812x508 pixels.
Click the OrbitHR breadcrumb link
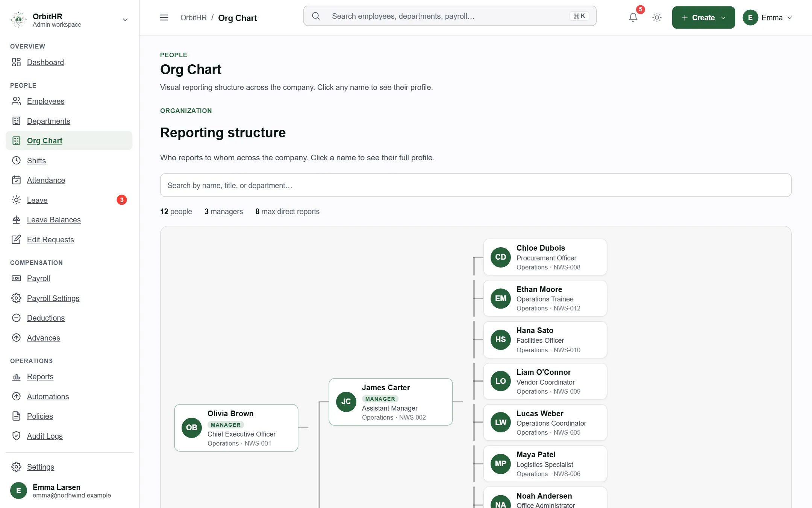194,18
